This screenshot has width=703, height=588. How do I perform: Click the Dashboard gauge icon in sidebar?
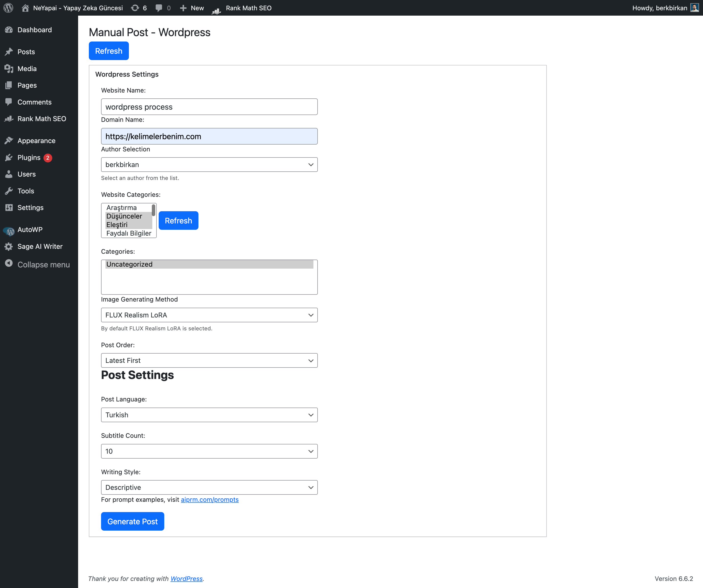[9, 30]
